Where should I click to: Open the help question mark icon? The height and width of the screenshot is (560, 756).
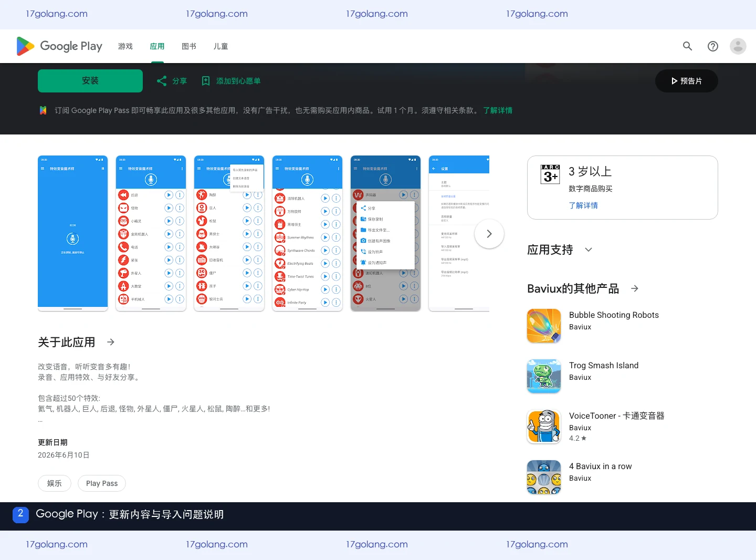pyautogui.click(x=712, y=46)
